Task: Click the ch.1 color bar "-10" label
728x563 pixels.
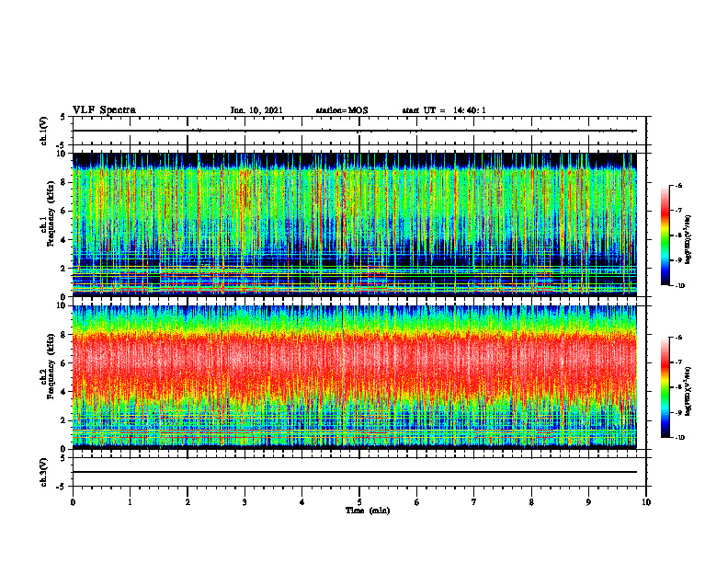Action: coord(680,286)
